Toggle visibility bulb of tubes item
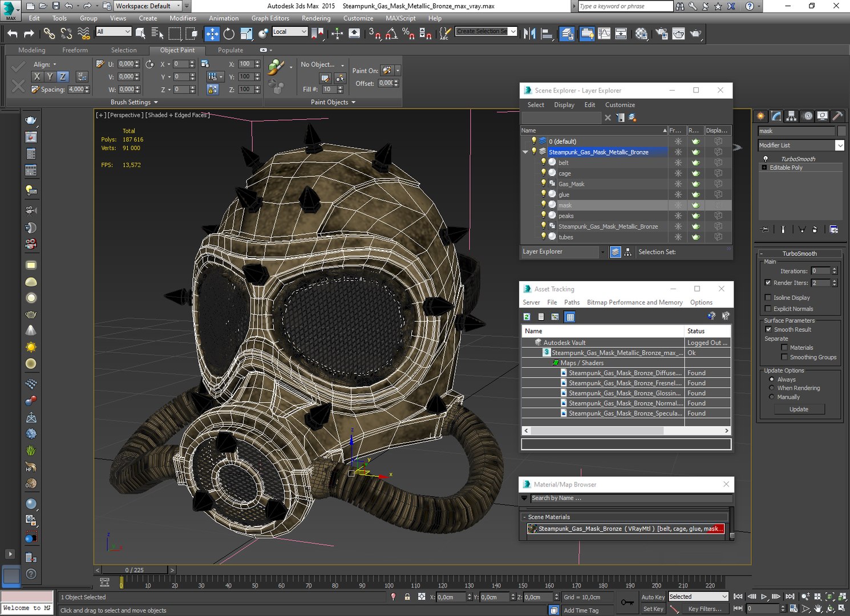Image resolution: width=850 pixels, height=616 pixels. 544,236
